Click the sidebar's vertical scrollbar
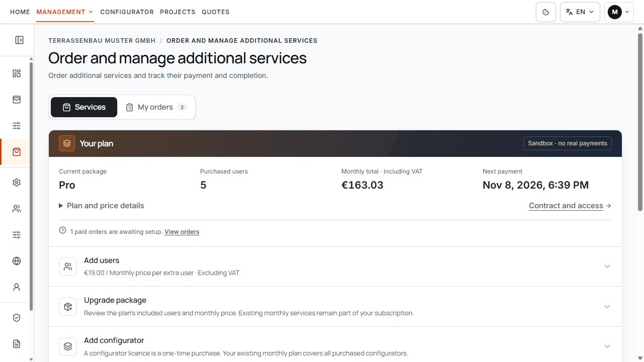644x362 pixels. (31, 186)
